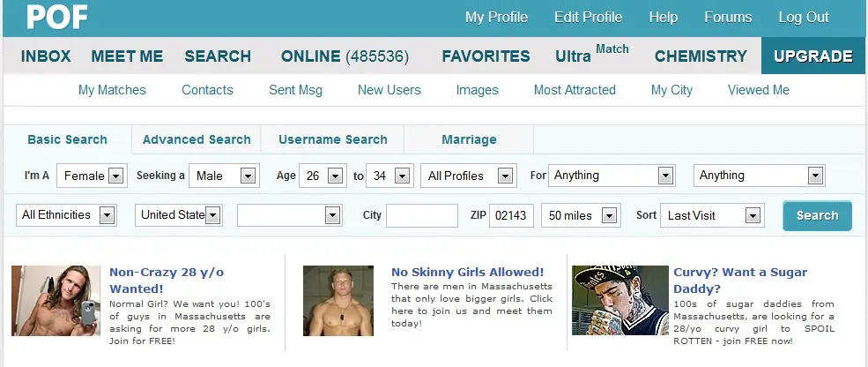Open Curvy? Want a Sugar Daddy ad
Viewport: 868px width, 367px height.
pyautogui.click(x=740, y=280)
